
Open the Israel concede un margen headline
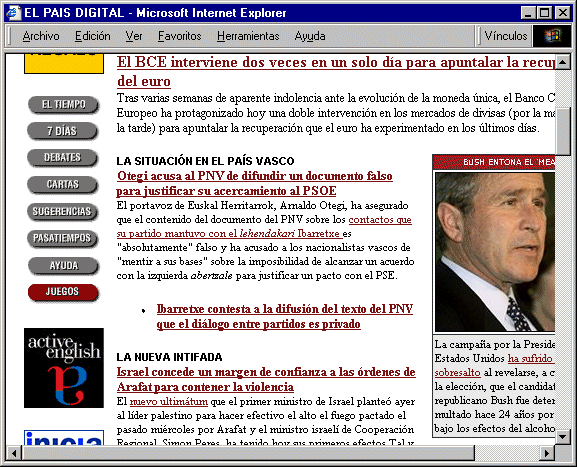266,379
